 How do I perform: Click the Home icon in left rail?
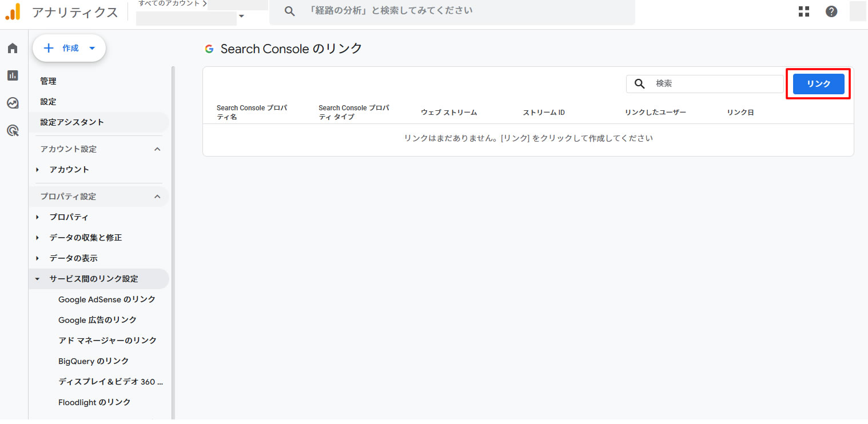(x=13, y=48)
